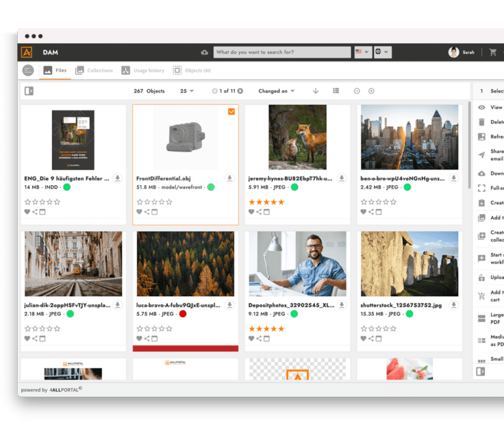Open the Changed on sort dropdown

tap(276, 91)
